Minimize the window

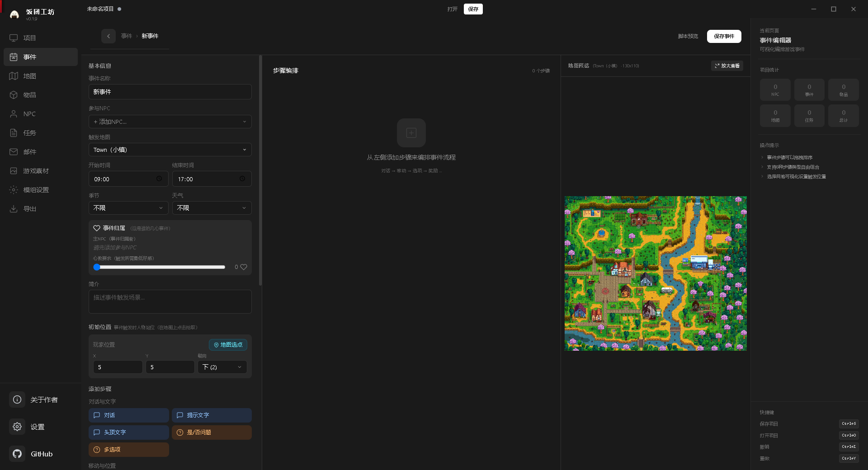[814, 9]
